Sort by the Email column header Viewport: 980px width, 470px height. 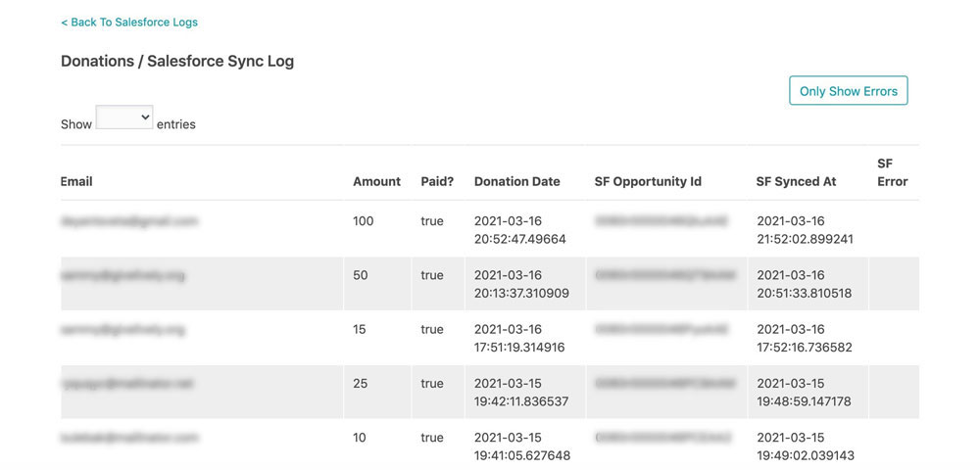[x=76, y=181]
